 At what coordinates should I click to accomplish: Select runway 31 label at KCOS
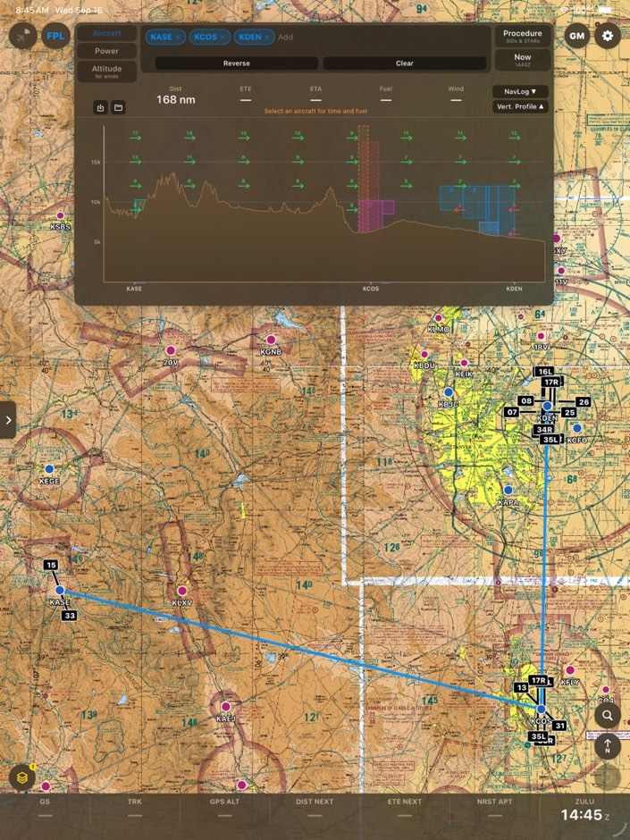tap(559, 726)
